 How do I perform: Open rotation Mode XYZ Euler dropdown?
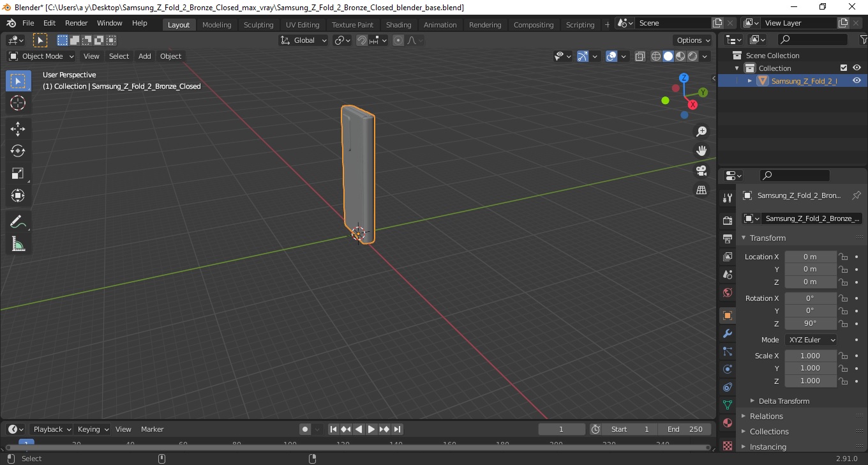[810, 340]
